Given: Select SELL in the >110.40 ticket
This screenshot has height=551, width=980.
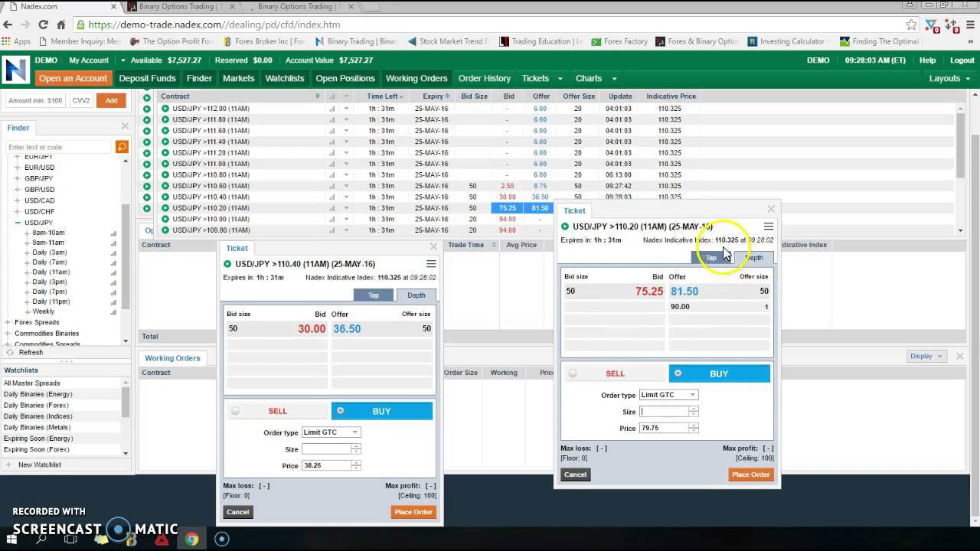Looking at the screenshot, I should [277, 411].
